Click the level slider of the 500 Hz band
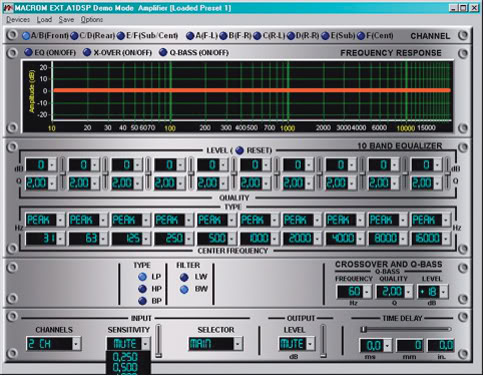The image size is (484, 376). point(234,174)
